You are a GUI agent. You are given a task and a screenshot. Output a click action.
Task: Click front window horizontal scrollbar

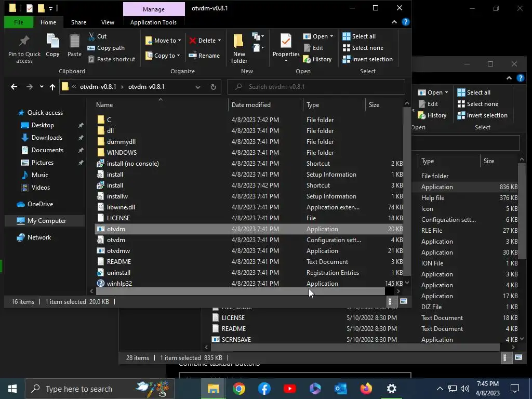point(240,291)
